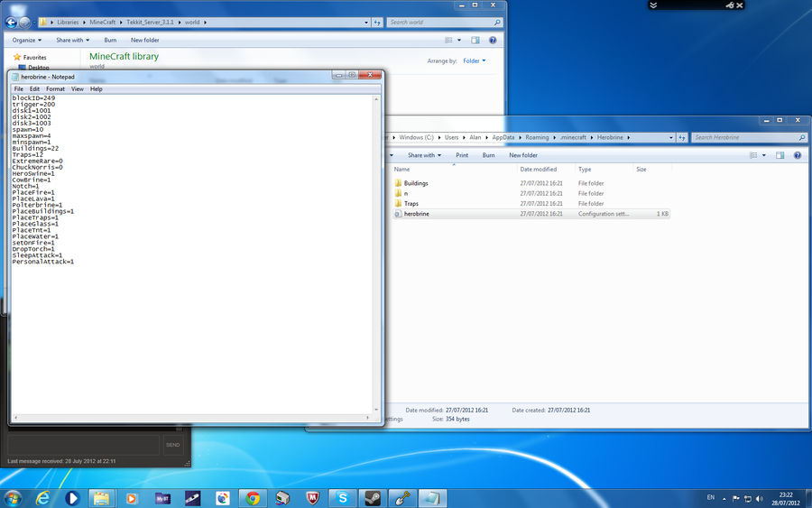Click Print in the Herobrine window toolbar
The image size is (812, 508).
tap(462, 155)
